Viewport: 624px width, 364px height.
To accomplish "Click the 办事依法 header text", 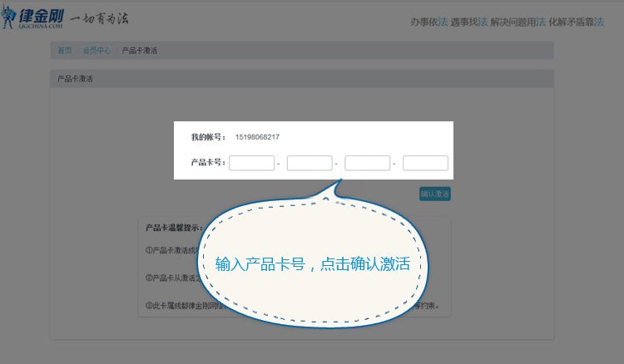I will pyautogui.click(x=429, y=21).
